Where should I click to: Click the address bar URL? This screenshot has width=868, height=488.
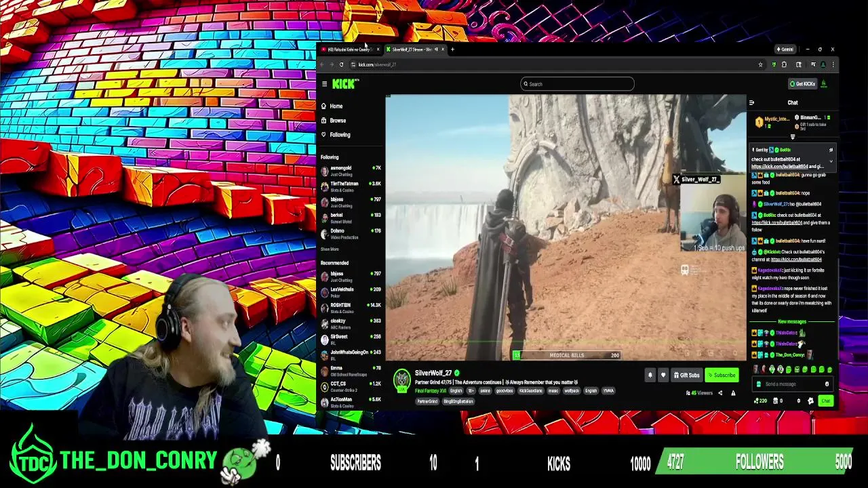pyautogui.click(x=377, y=64)
